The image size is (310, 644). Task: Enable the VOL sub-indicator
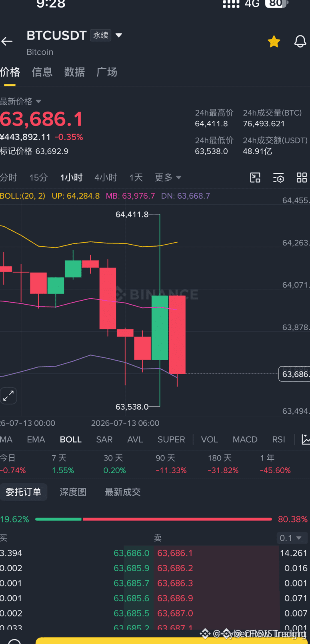(210, 439)
